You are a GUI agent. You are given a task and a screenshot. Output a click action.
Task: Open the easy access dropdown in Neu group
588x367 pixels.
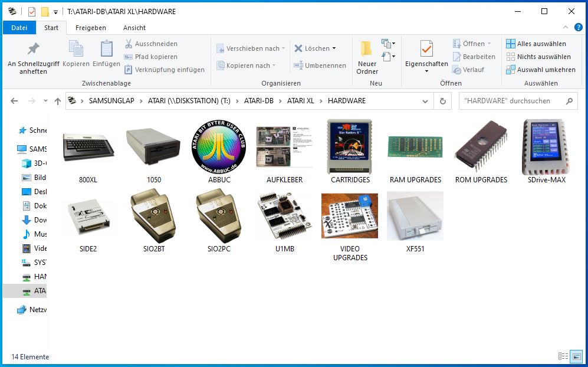[x=389, y=57]
